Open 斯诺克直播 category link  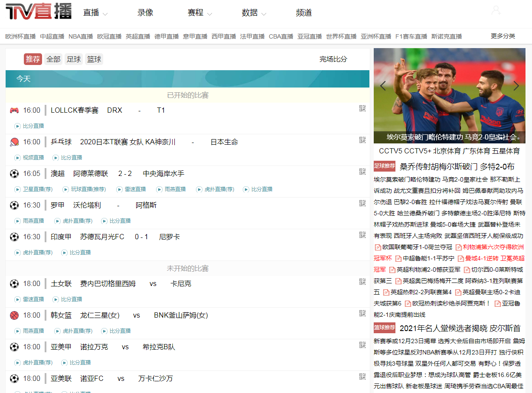(447, 36)
